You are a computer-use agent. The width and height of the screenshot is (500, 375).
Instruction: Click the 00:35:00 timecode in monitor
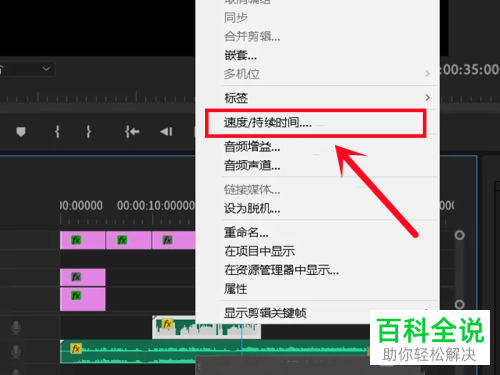tap(469, 70)
